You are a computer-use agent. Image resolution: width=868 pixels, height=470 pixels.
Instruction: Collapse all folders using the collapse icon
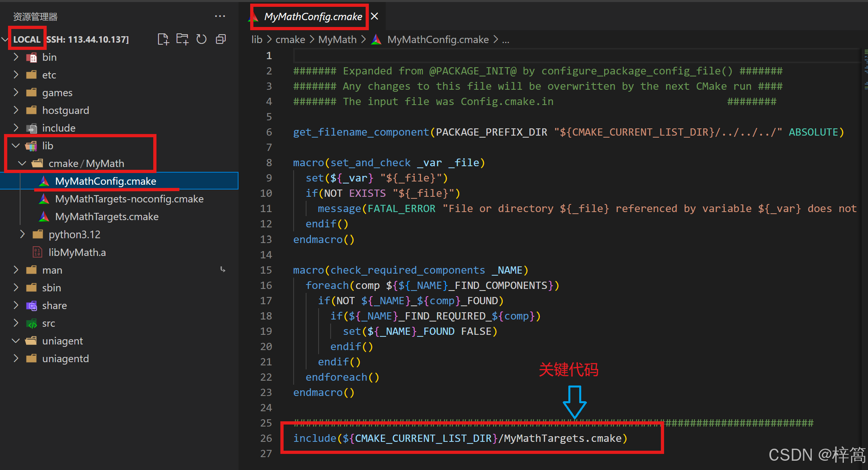[221, 39]
